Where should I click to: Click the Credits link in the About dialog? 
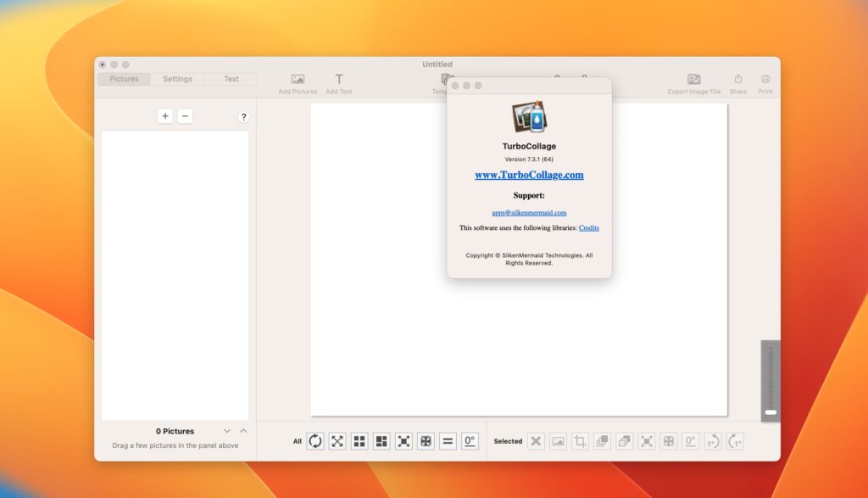(589, 227)
